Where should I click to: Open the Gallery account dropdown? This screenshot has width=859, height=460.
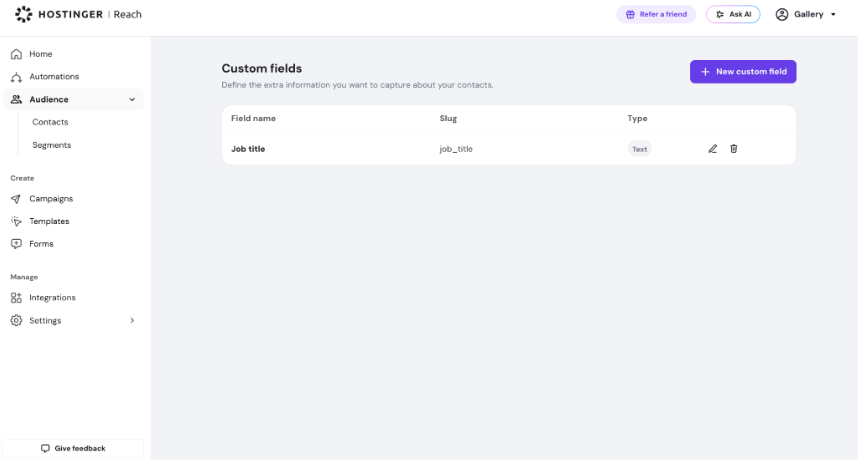click(805, 14)
